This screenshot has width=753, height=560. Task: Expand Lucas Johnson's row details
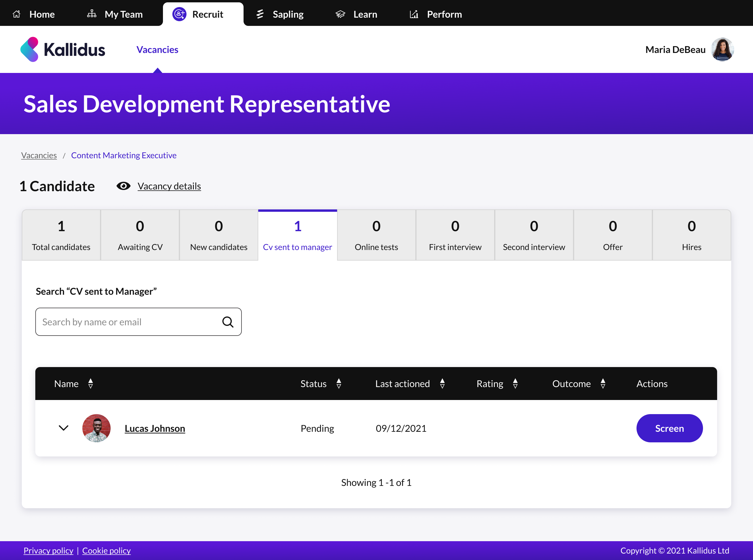[64, 428]
